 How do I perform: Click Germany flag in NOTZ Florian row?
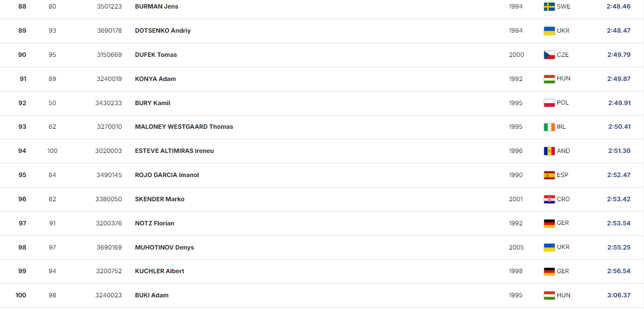[549, 223]
